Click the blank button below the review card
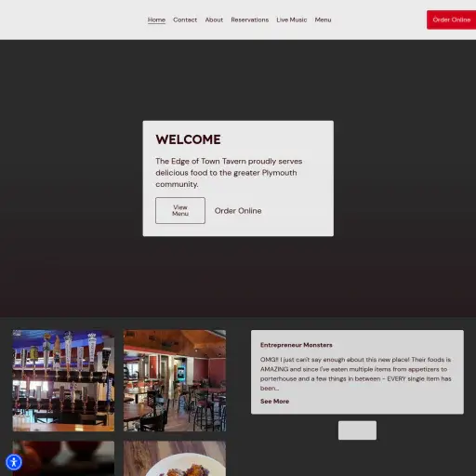Screen dimensions: 476x476 click(x=357, y=430)
